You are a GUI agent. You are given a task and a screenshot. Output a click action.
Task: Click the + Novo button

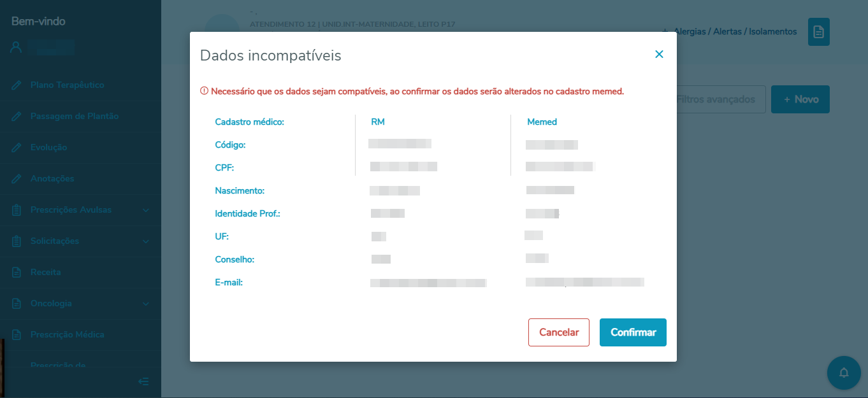click(800, 99)
